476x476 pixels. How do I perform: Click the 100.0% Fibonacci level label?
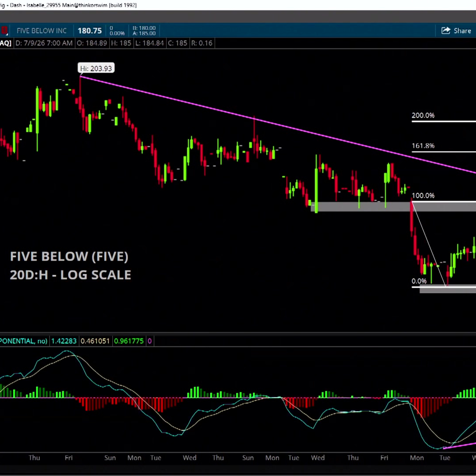click(423, 196)
